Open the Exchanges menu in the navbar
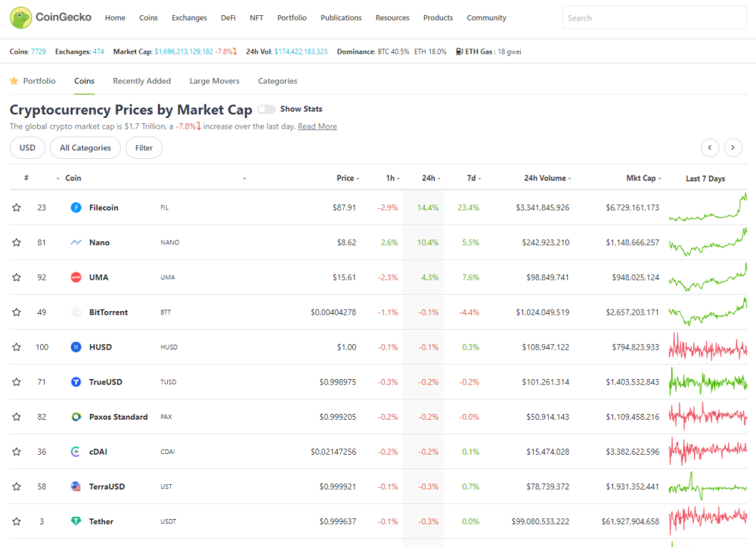The width and height of the screenshot is (756, 547). coord(189,18)
